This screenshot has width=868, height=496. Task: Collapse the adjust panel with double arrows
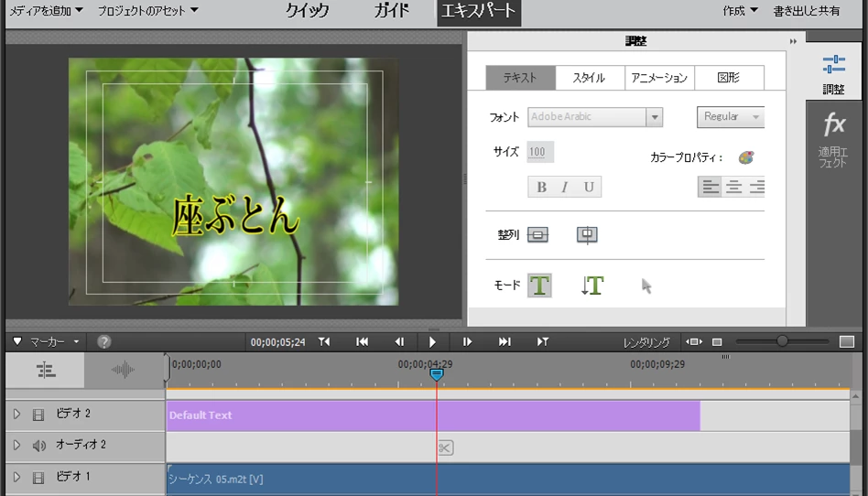click(793, 41)
